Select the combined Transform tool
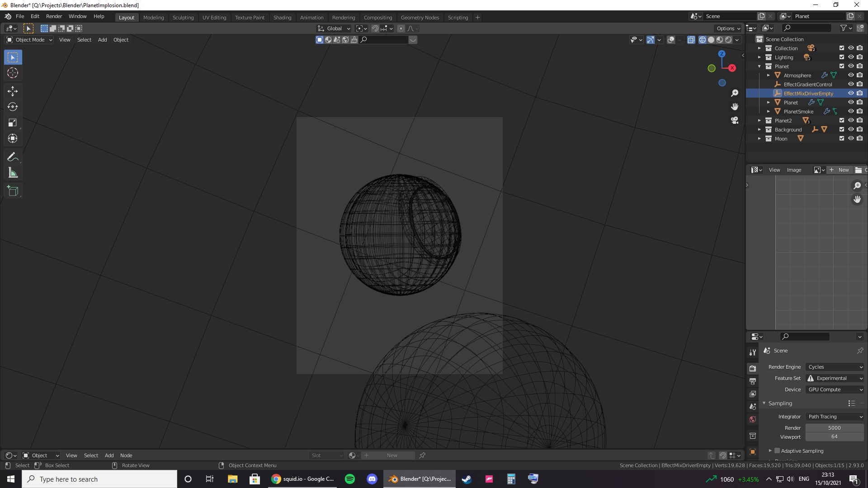This screenshot has width=868, height=488. coord(13,139)
